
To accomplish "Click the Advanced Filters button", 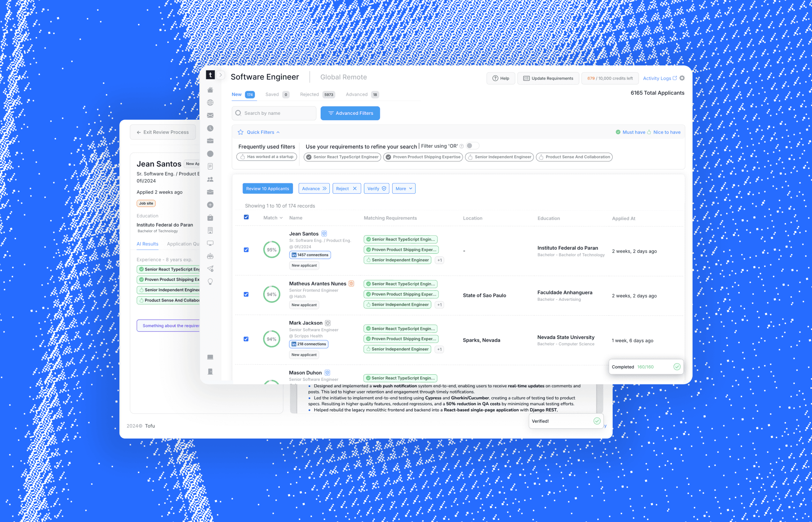I will point(350,113).
